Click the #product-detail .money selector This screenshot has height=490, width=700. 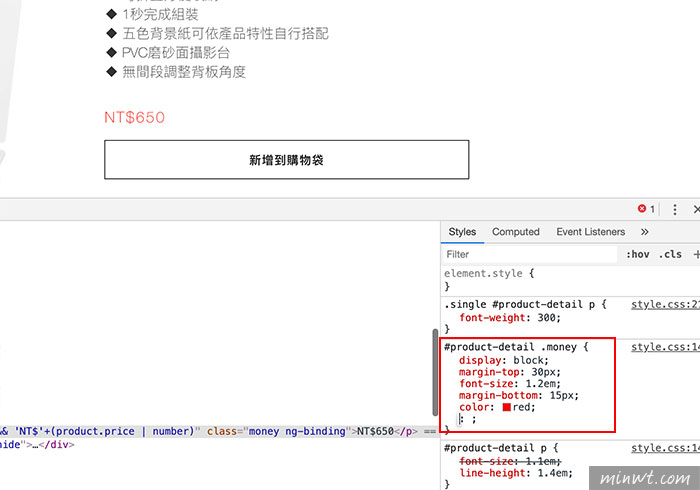(510, 347)
